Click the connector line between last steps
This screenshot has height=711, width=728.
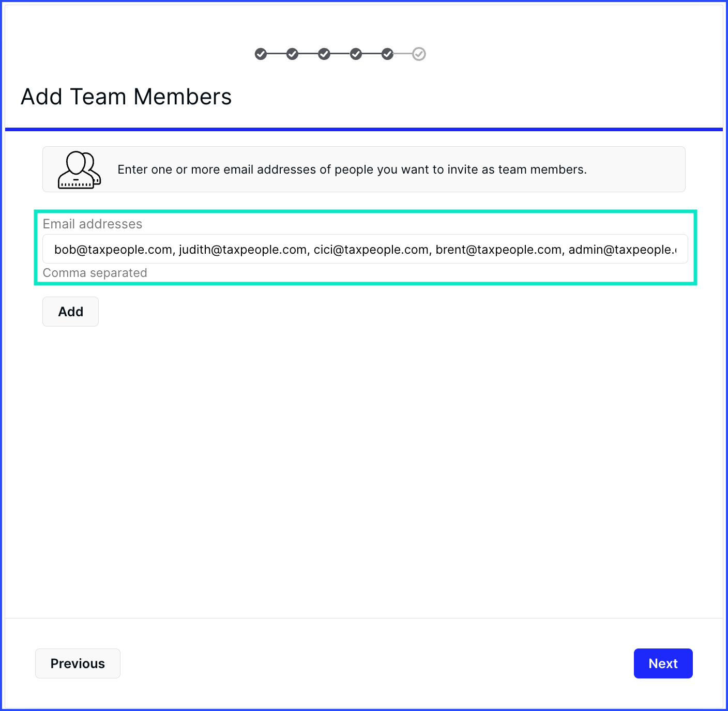click(x=403, y=54)
